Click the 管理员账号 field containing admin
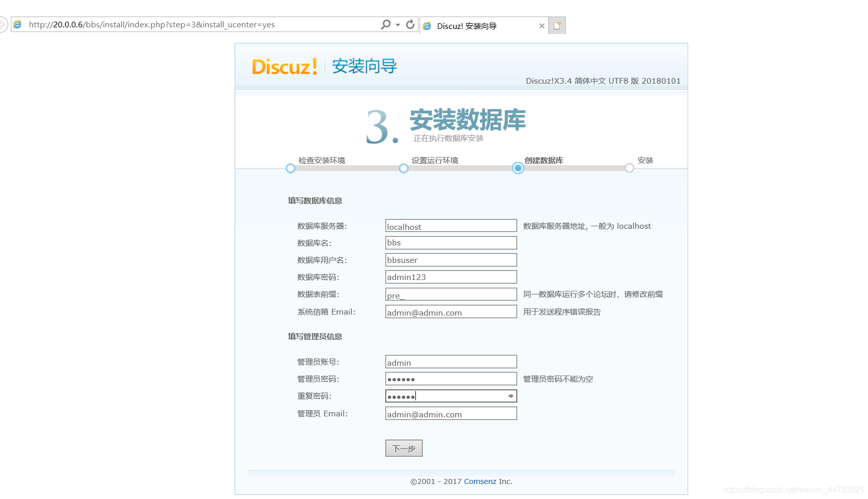Viewport: 868px width, 499px height. click(451, 362)
